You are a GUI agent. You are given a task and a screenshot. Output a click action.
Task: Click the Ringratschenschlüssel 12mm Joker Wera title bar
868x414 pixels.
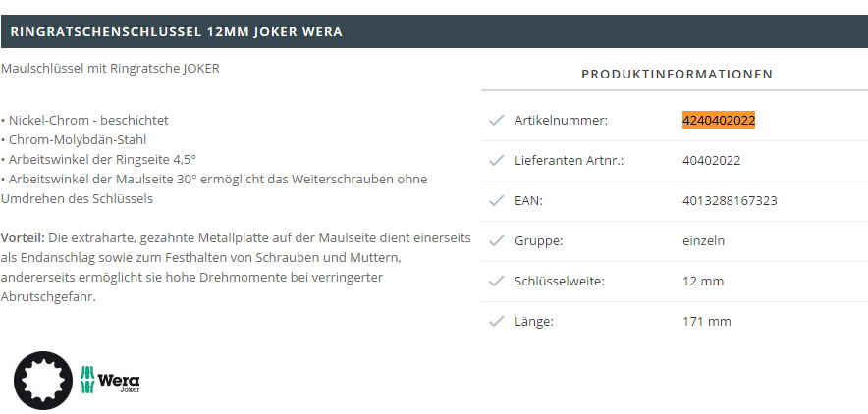(x=434, y=31)
